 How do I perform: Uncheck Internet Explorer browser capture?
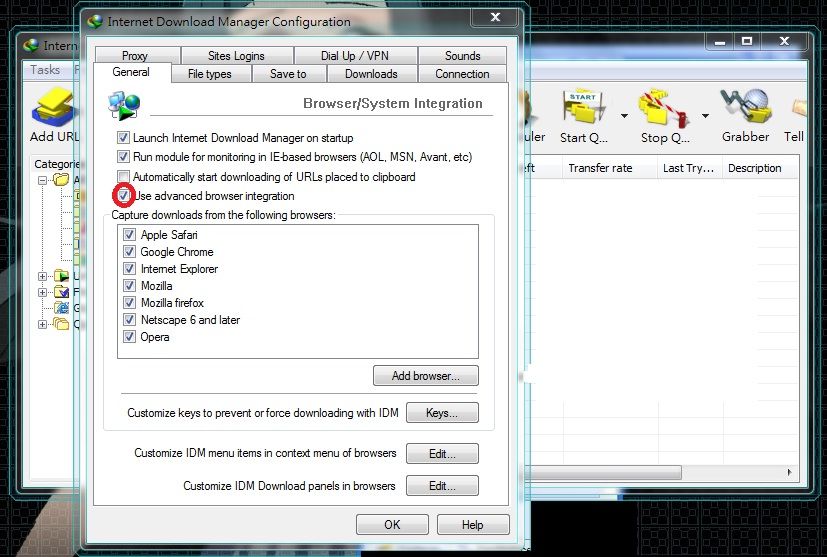(x=129, y=268)
